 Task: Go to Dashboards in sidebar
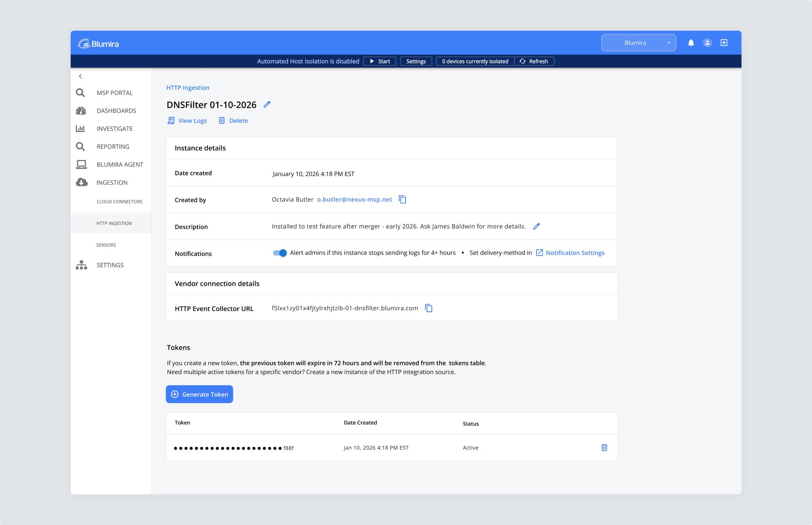116,111
